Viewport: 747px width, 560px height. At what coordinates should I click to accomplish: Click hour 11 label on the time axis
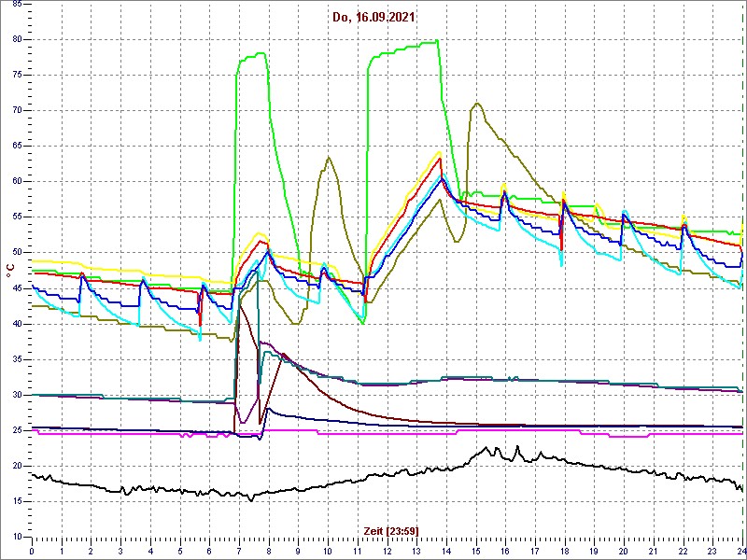358,550
